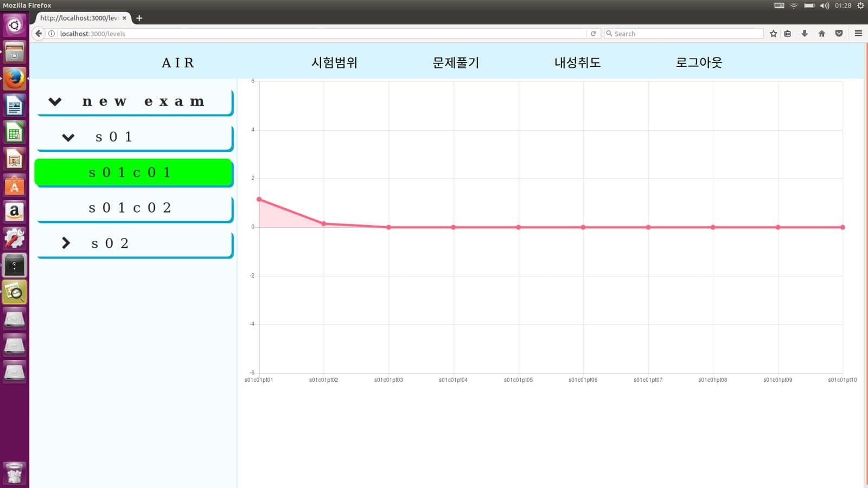Launch LibreOffice Writer from dock

tap(15, 106)
